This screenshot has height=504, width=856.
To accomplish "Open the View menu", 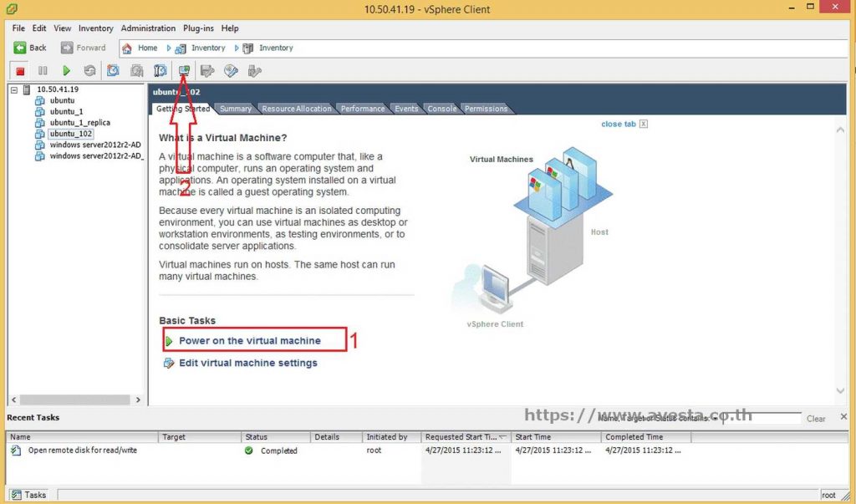I will [x=62, y=28].
